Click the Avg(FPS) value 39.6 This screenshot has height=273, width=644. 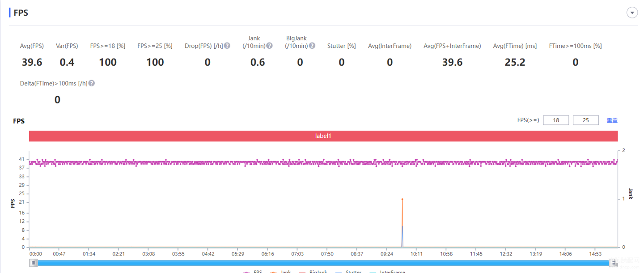tap(32, 62)
